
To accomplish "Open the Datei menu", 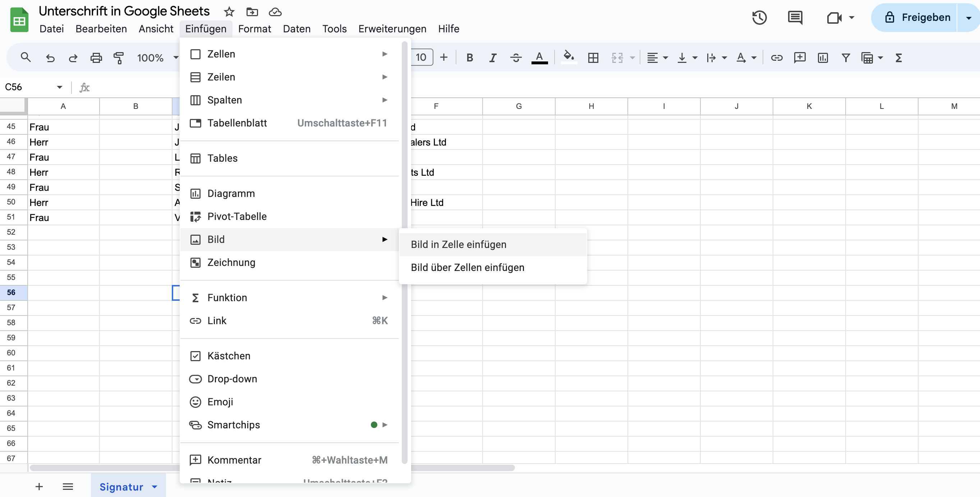I will pyautogui.click(x=51, y=29).
